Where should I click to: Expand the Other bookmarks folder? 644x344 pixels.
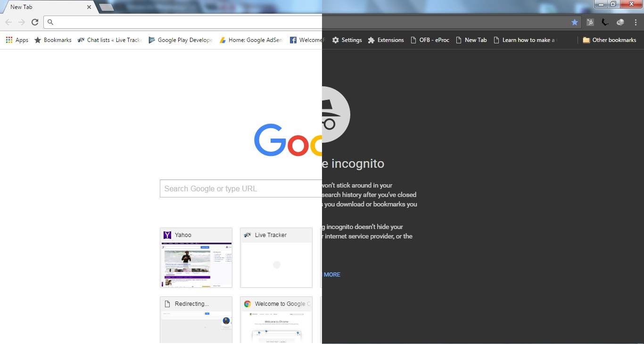610,40
